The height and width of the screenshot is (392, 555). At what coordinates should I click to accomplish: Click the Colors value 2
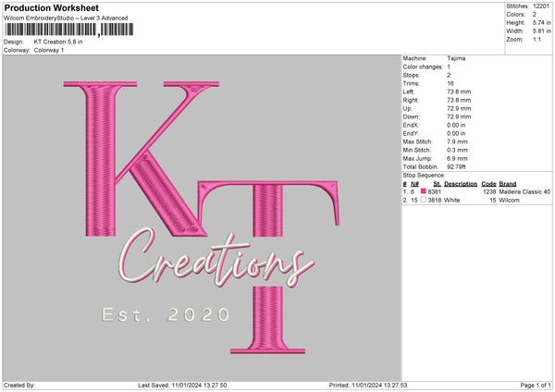535,15
